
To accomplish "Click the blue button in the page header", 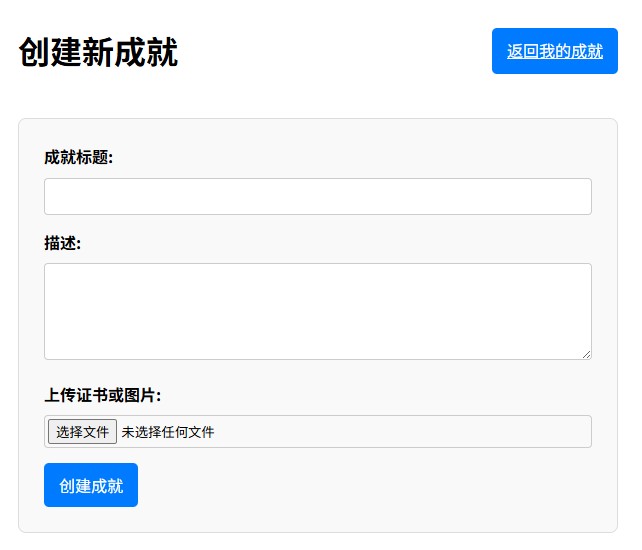I will [554, 51].
